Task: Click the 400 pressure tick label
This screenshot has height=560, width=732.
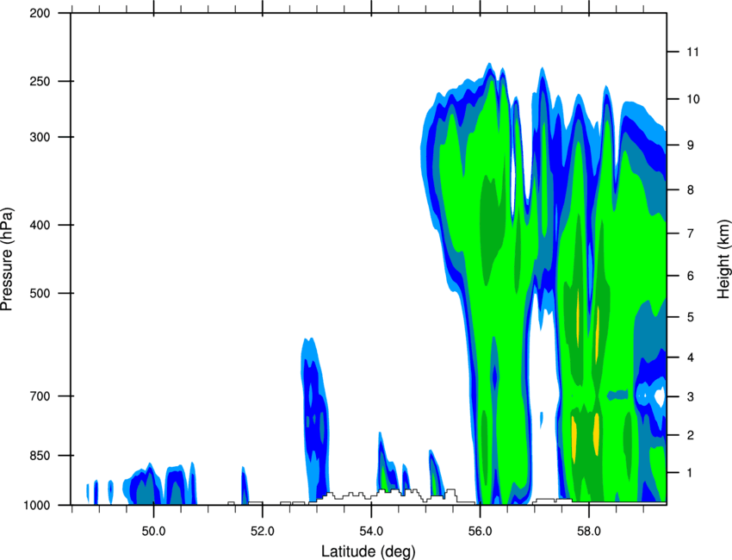Action: 40,225
